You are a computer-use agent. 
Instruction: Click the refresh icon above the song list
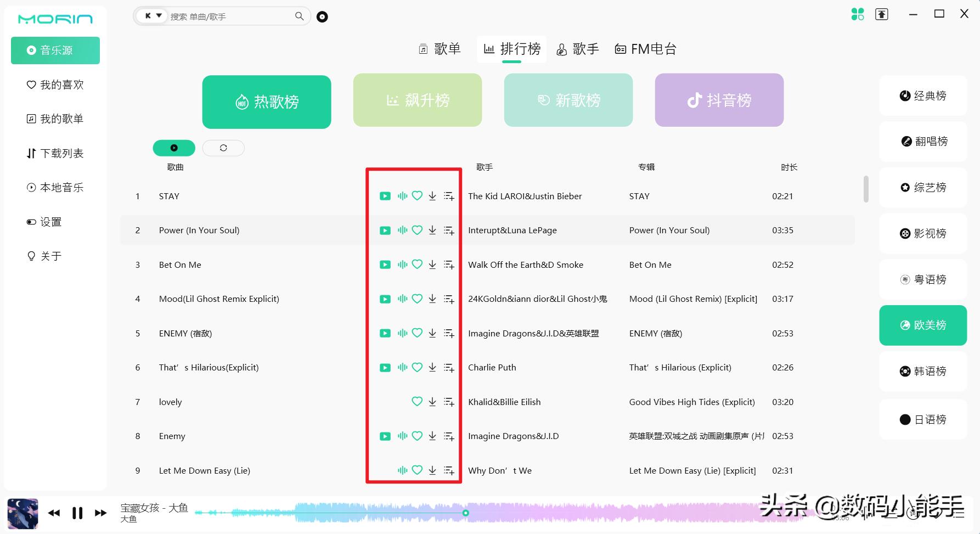(x=223, y=148)
